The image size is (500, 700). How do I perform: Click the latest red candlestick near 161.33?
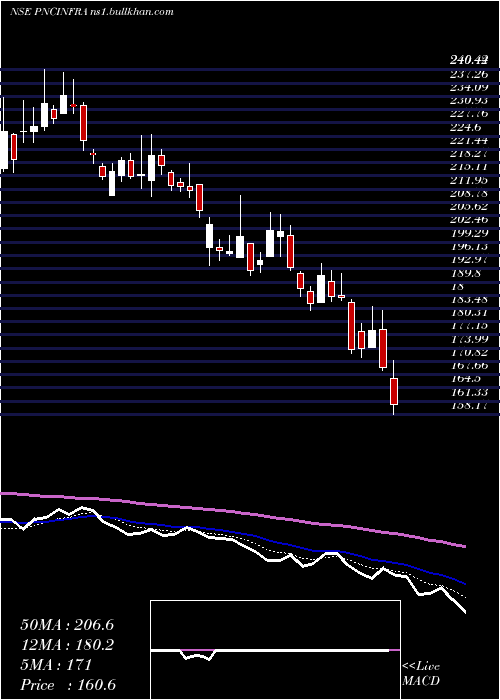tap(394, 392)
